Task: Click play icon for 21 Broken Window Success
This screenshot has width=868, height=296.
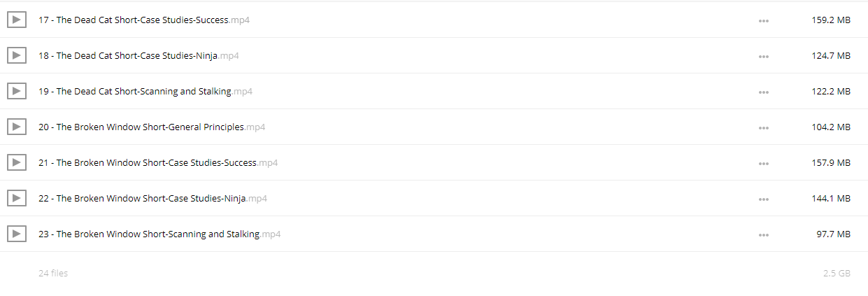Action: 17,163
